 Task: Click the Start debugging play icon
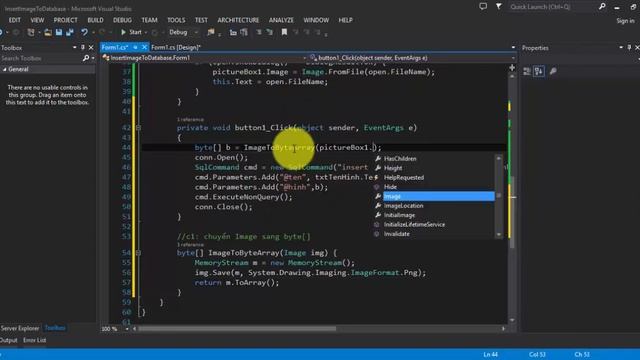click(123, 32)
